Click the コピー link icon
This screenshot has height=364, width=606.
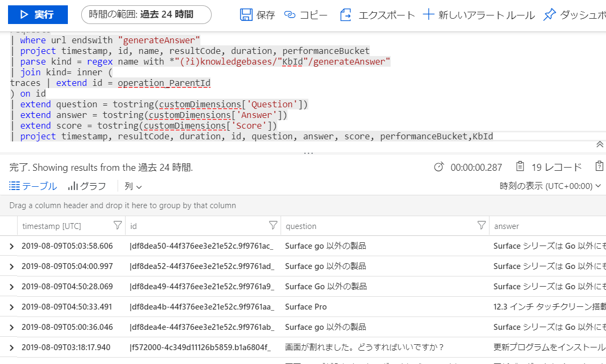coord(290,14)
